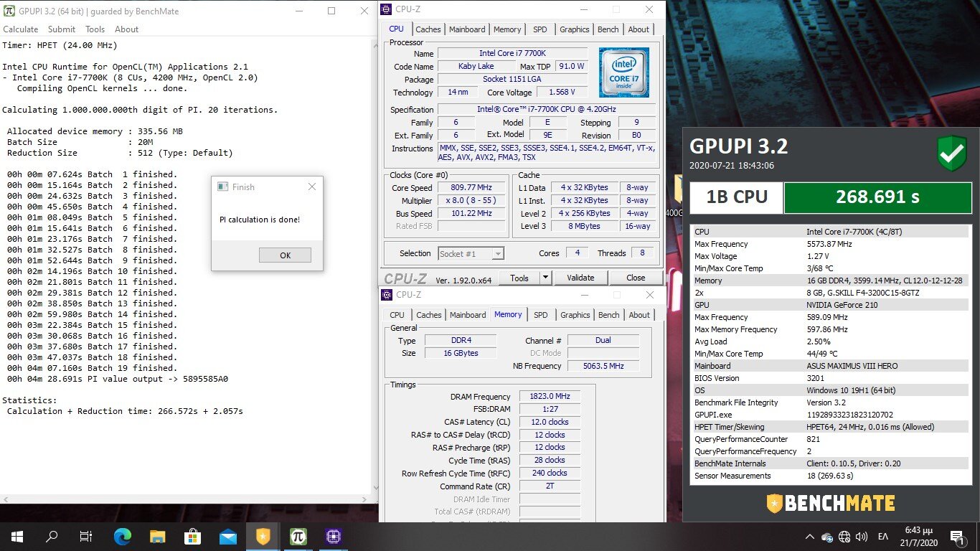Switch to Mainboard tab in CPU-Z Processor window
The width and height of the screenshot is (980, 551).
pyautogui.click(x=467, y=29)
